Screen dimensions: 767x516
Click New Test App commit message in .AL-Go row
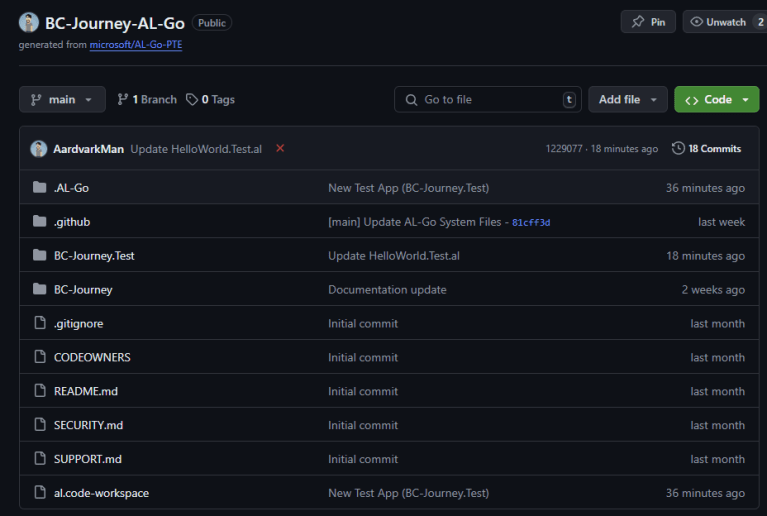click(408, 188)
